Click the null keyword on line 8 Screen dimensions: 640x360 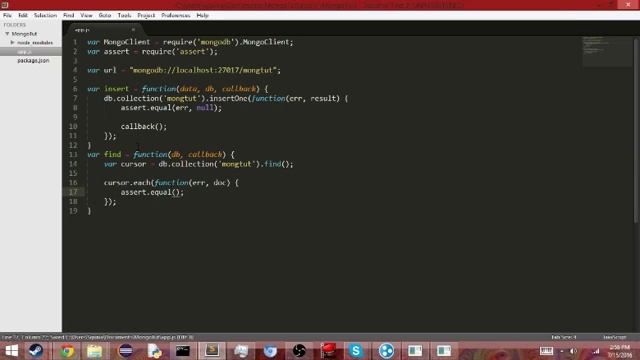[205, 108]
